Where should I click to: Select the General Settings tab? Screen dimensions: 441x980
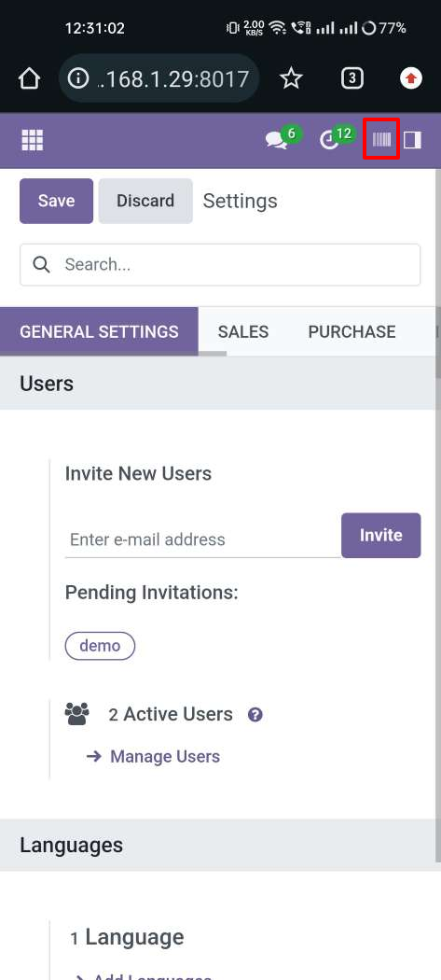pos(99,332)
